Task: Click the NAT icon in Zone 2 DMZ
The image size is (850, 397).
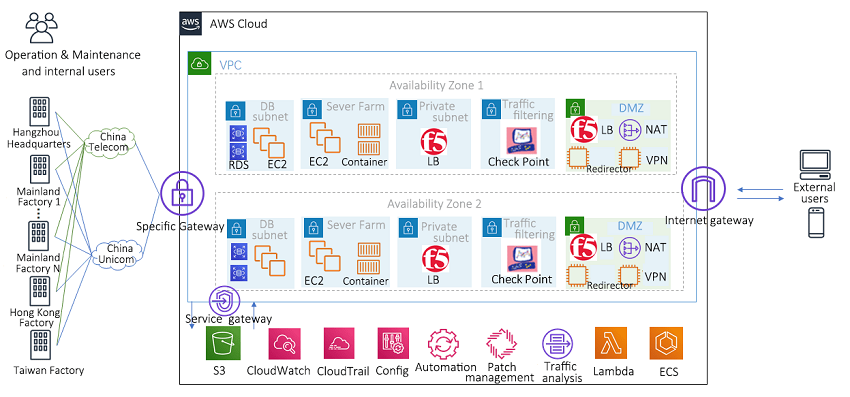Action: pyautogui.click(x=630, y=247)
